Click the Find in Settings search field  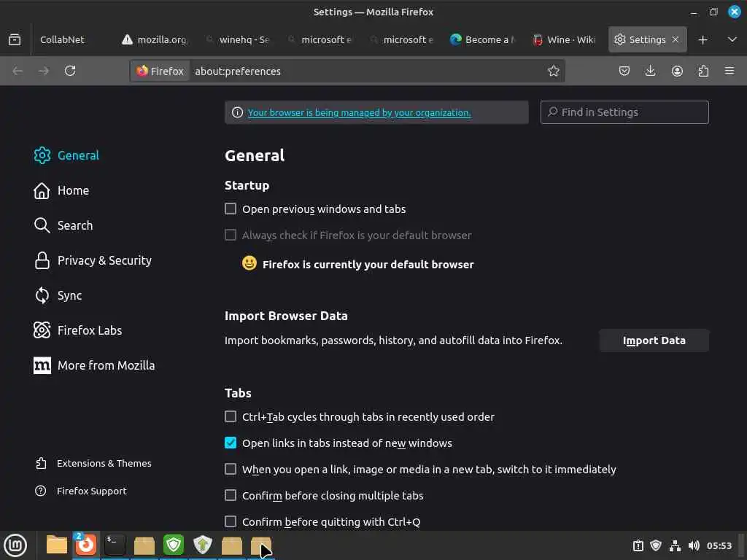pos(624,112)
